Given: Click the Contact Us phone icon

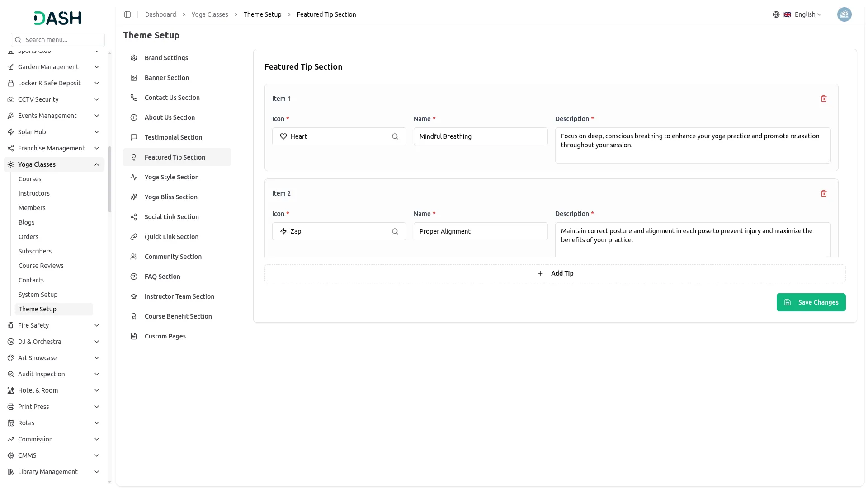Looking at the screenshot, I should pyautogui.click(x=134, y=98).
